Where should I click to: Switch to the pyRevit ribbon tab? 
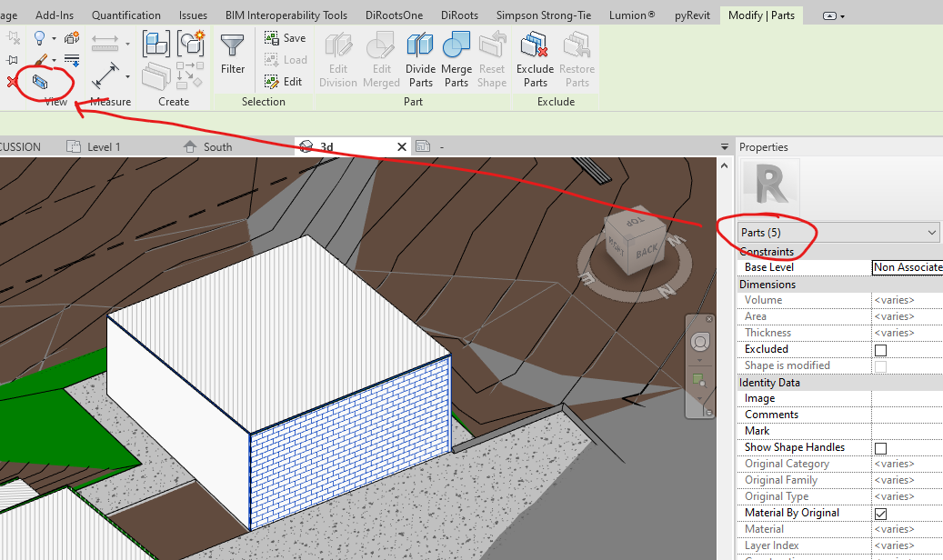pyautogui.click(x=692, y=15)
